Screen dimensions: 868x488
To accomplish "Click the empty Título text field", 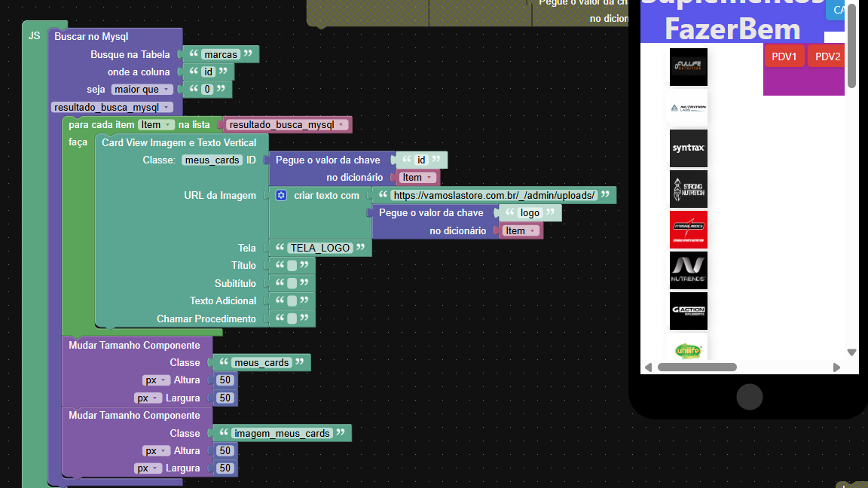I will click(x=292, y=266).
